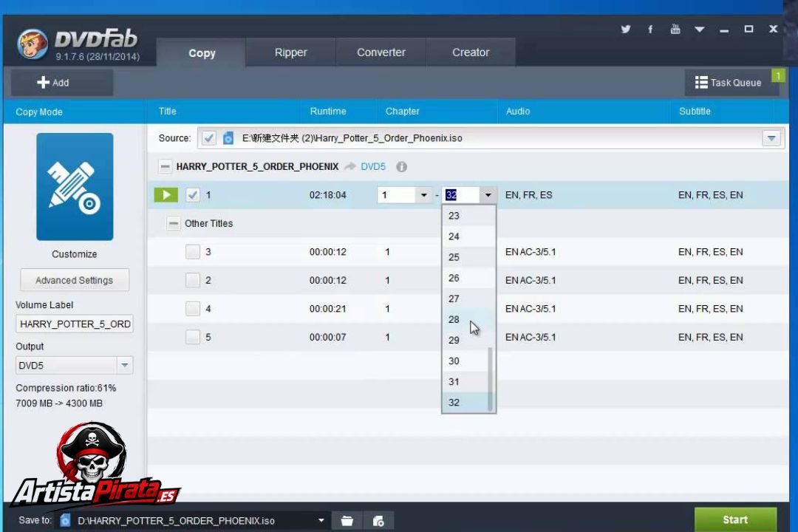Expand the Source path dropdown
The image size is (798, 532).
click(x=771, y=138)
